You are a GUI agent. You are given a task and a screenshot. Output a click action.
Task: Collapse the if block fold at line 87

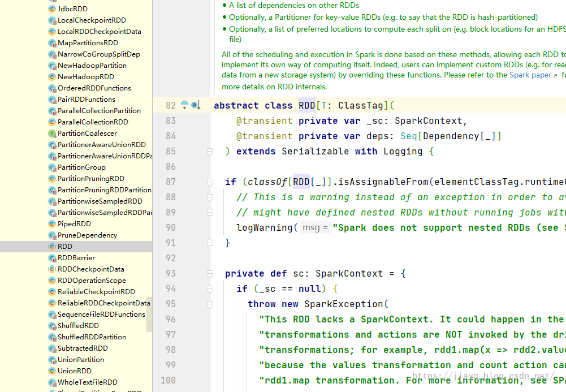pos(210,182)
